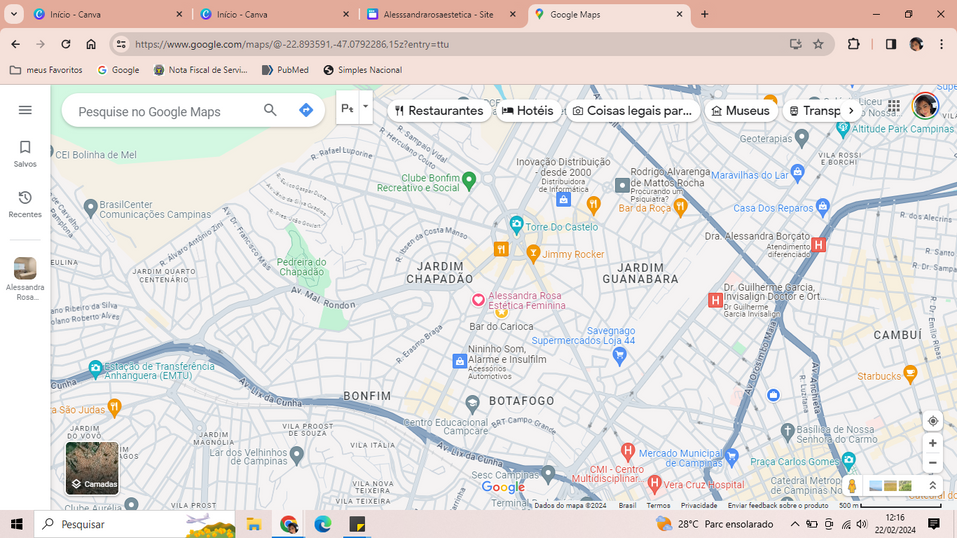
Task: Close the Google Maps tab
Action: (x=679, y=14)
